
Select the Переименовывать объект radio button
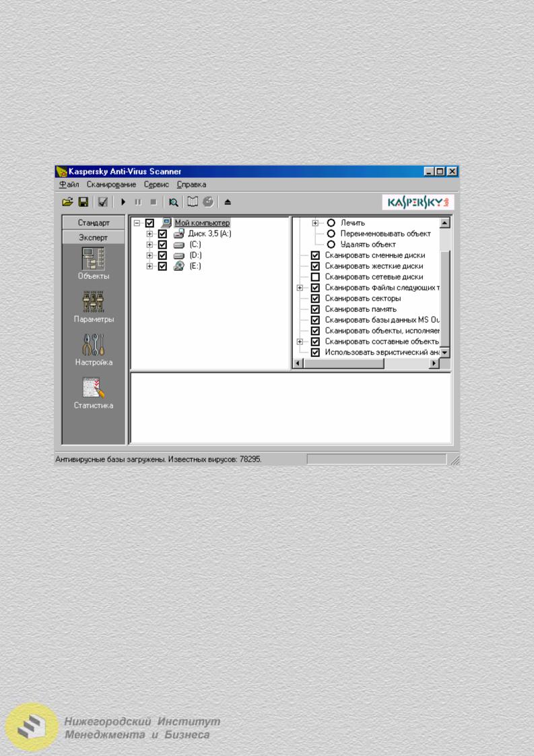331,234
